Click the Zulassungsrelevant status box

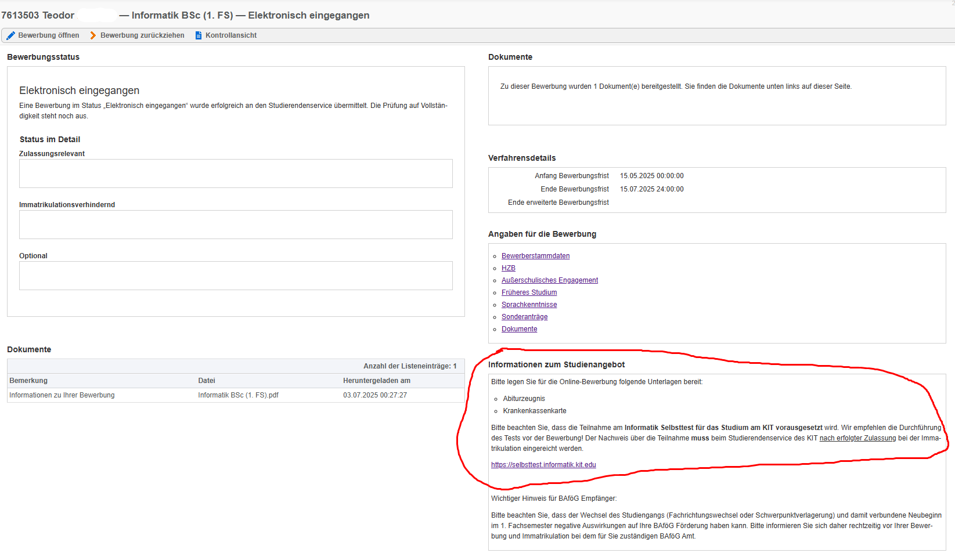236,174
